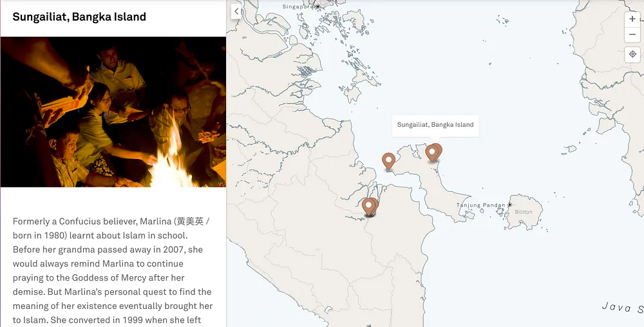Open the pin on Bangka's western coast
Image resolution: width=644 pixels, height=327 pixels.
tap(388, 161)
